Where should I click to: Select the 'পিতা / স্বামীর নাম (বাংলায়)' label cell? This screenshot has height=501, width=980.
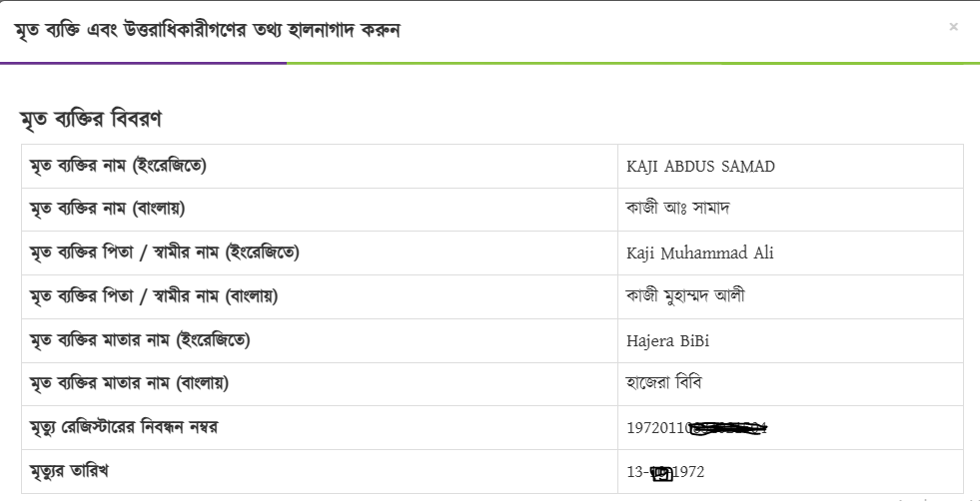point(154,296)
